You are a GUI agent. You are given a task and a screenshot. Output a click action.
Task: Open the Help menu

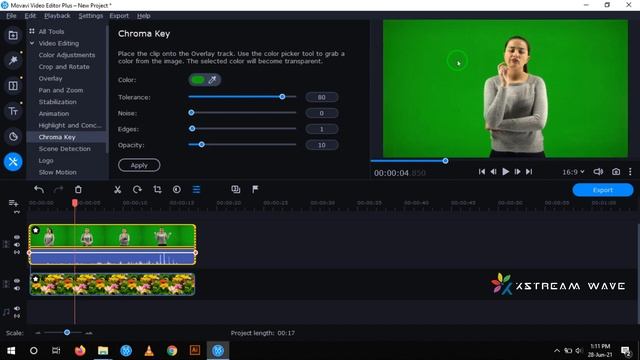click(x=144, y=16)
